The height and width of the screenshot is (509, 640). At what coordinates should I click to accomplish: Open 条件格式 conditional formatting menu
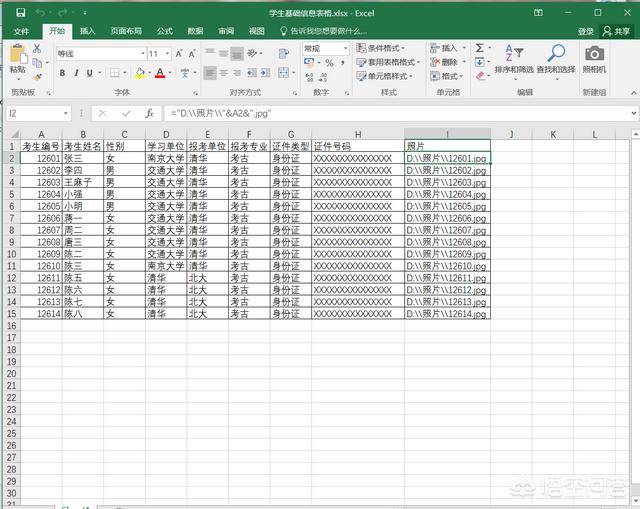(x=380, y=48)
